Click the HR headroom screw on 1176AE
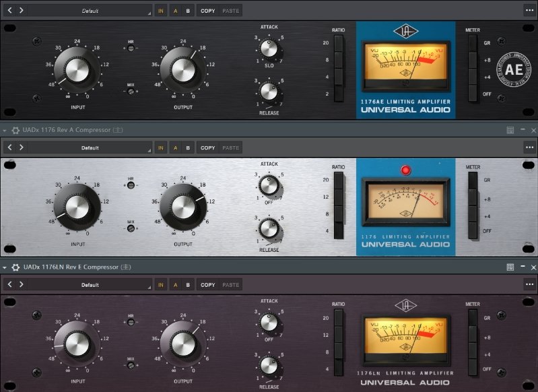This screenshot has height=392, width=538. (131, 48)
